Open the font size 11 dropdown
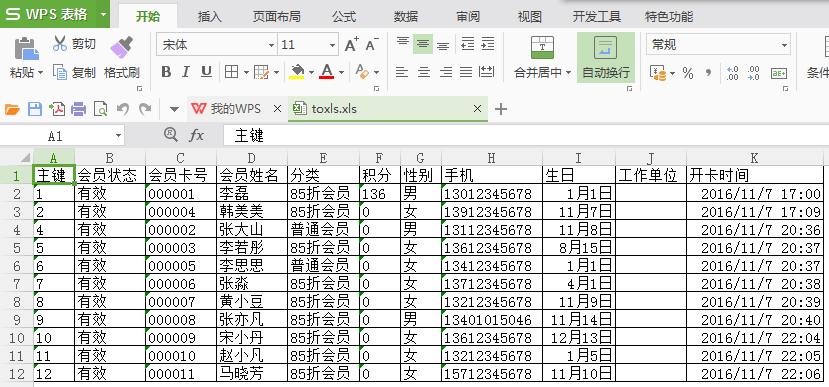The width and height of the screenshot is (829, 387). (333, 45)
